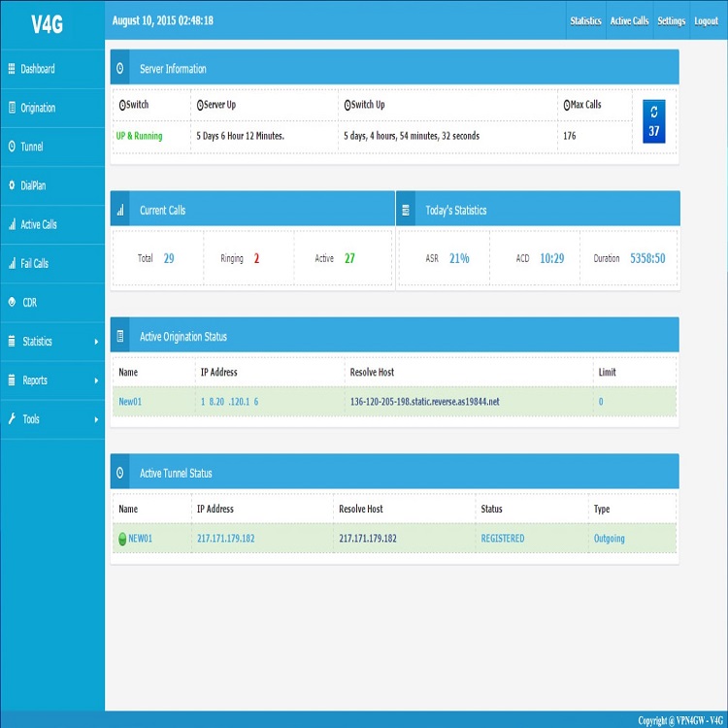Image resolution: width=728 pixels, height=728 pixels.
Task: Click the DialPlan gear icon
Action: click(x=12, y=185)
